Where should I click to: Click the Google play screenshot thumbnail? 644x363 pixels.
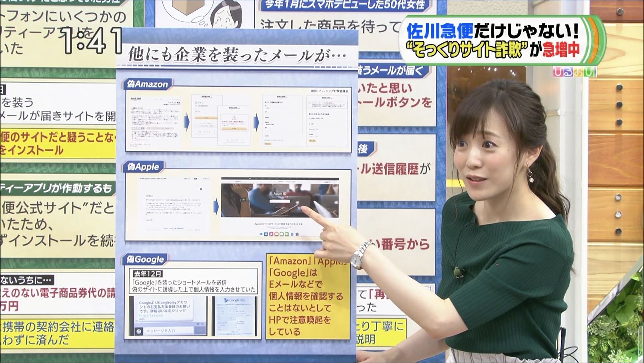234,316
